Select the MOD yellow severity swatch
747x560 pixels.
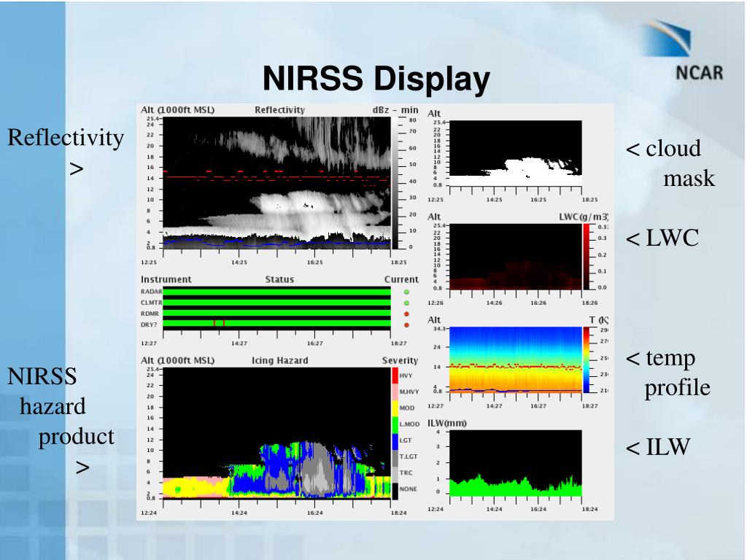click(x=395, y=408)
